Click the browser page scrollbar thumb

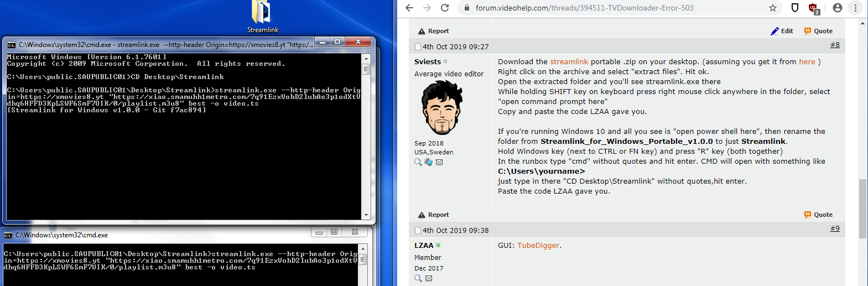(x=862, y=209)
